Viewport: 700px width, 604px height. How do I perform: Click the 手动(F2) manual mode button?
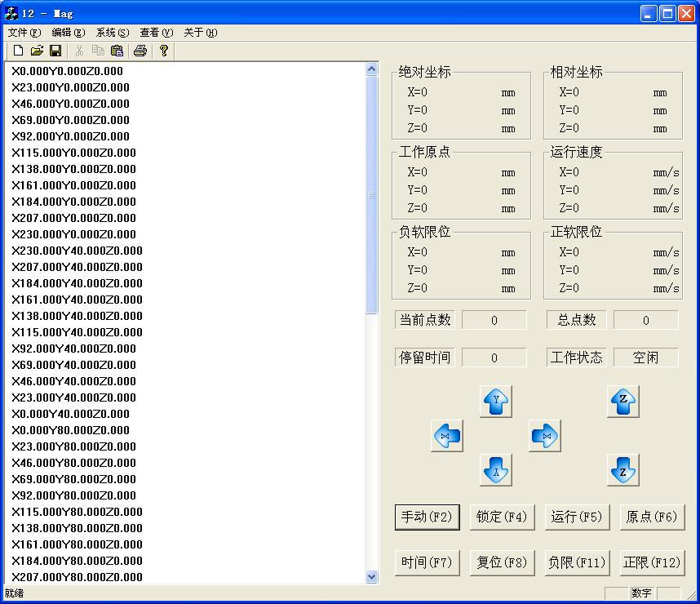click(425, 517)
